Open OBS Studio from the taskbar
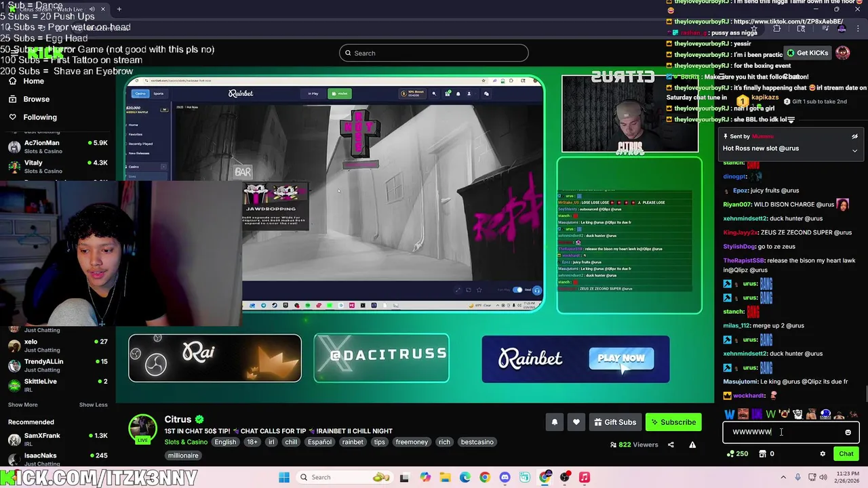Screen dimensions: 868x488 [x=565, y=477]
